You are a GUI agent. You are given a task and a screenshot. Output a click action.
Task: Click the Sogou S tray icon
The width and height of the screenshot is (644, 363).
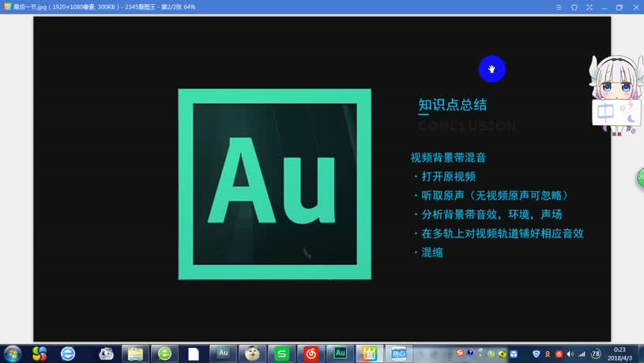pyautogui.click(x=460, y=354)
